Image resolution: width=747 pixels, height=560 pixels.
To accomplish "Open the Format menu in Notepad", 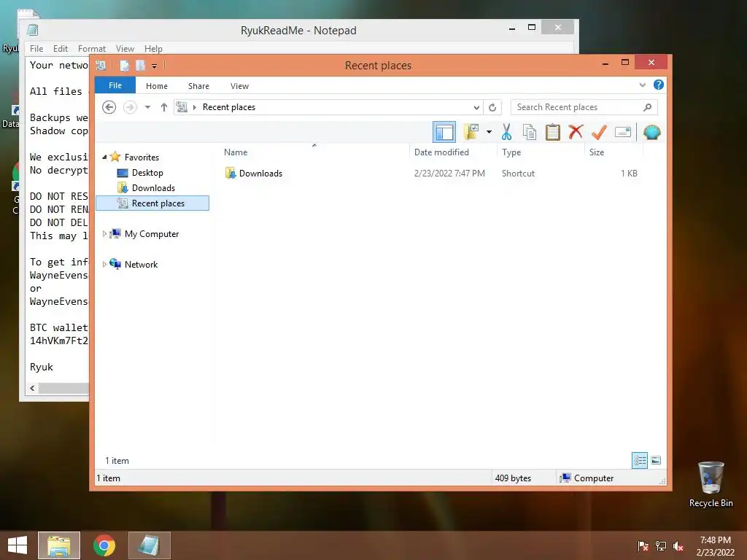I will point(91,49).
